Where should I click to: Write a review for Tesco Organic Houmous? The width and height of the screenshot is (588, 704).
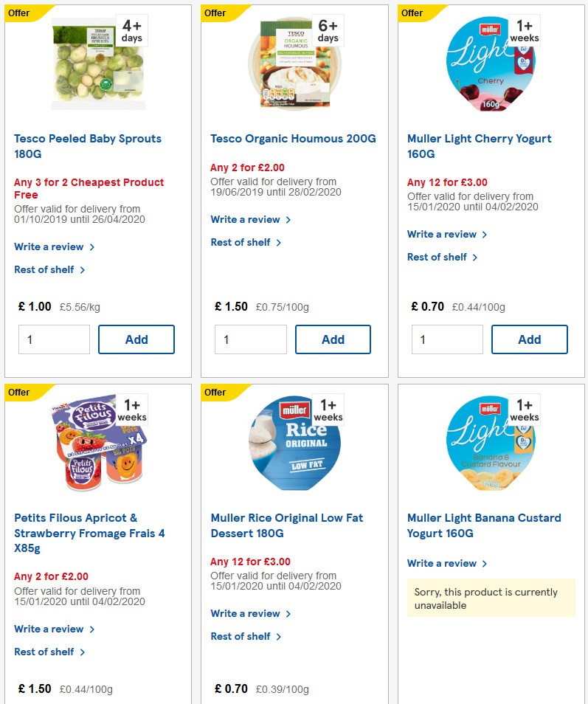pyautogui.click(x=246, y=219)
